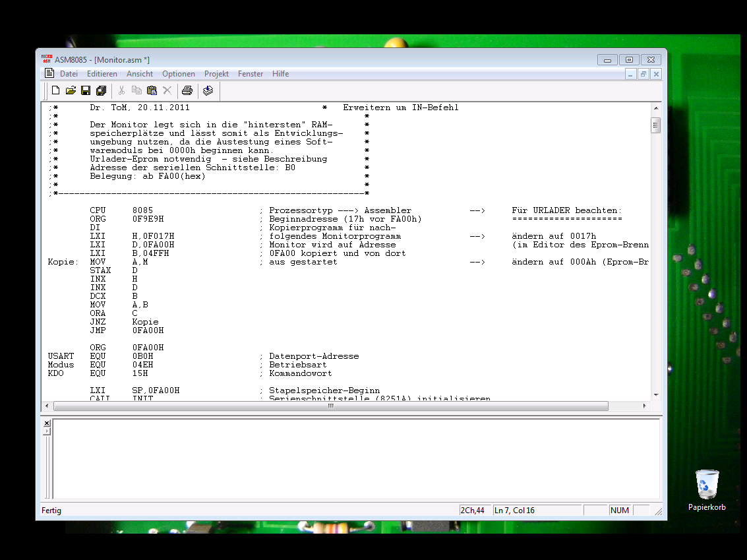Viewport: 747px width, 560px height.
Task: Click the vertical scrollbar up arrow
Action: point(656,108)
